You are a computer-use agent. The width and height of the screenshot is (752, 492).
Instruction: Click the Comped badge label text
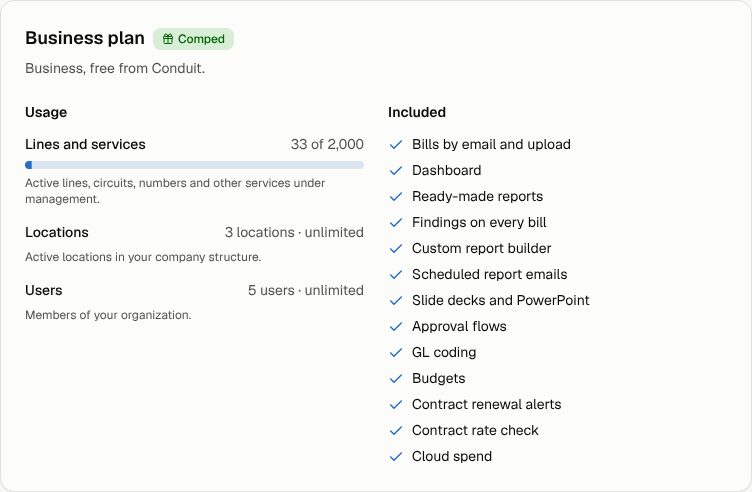pyautogui.click(x=201, y=39)
